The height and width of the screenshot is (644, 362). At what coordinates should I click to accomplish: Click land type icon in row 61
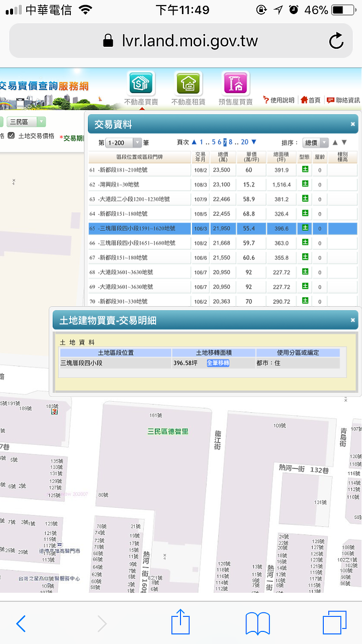305,169
